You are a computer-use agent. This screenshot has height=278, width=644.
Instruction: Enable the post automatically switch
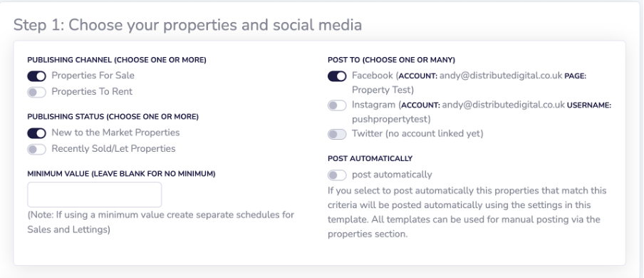(x=337, y=175)
